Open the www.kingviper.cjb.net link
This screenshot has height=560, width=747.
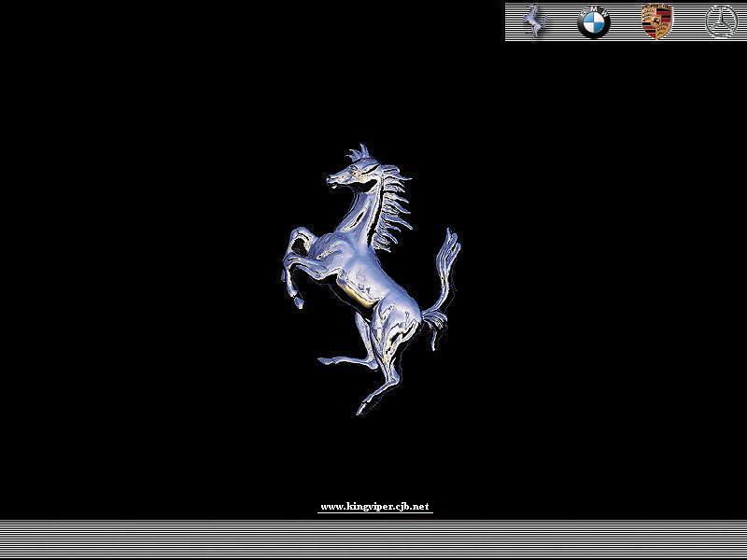pos(375,506)
